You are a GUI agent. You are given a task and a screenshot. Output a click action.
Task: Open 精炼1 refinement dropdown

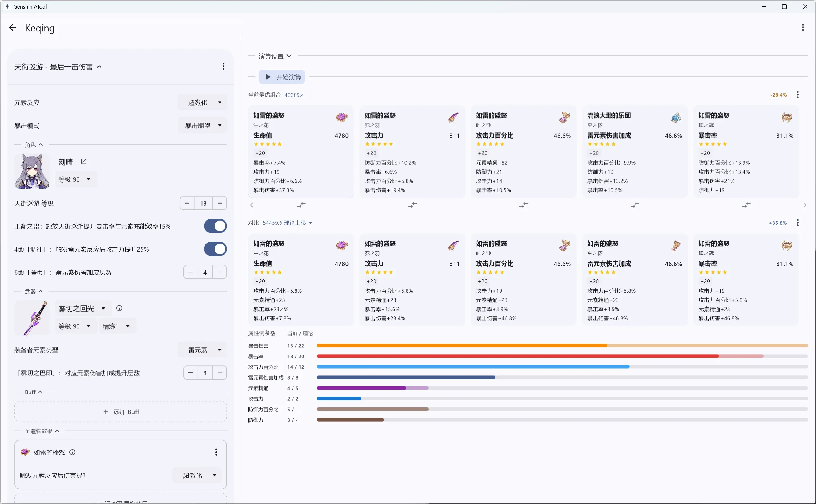pyautogui.click(x=117, y=326)
